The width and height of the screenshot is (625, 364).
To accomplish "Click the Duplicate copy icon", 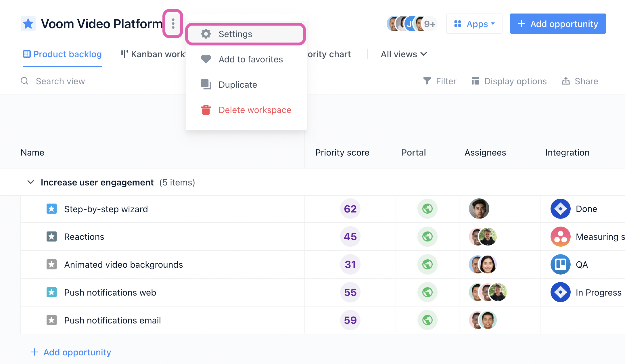I will coord(206,85).
